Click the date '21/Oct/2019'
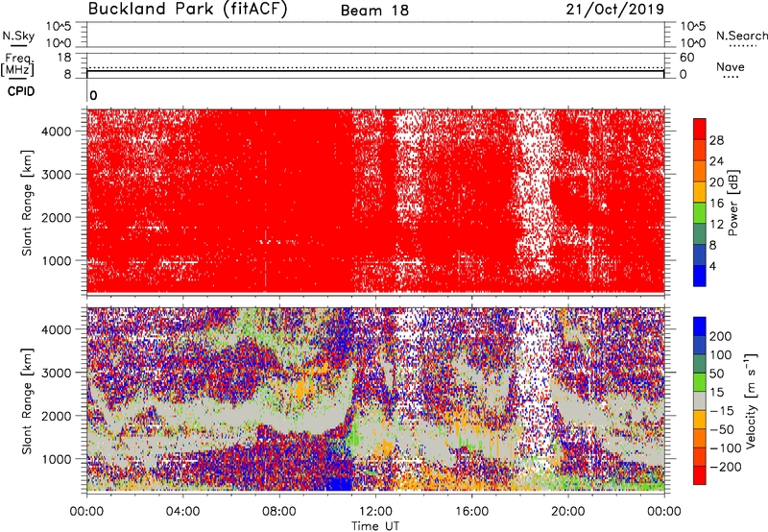768x532 pixels. pyautogui.click(x=615, y=10)
